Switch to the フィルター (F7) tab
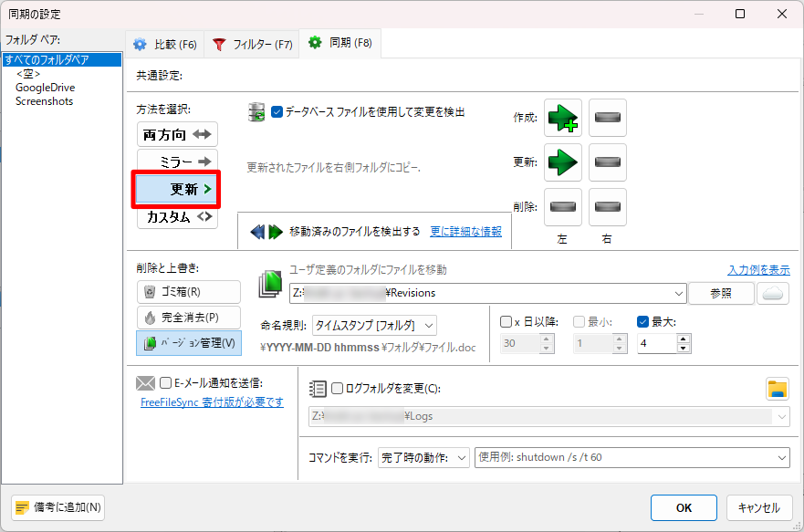The width and height of the screenshot is (804, 532). (x=253, y=44)
